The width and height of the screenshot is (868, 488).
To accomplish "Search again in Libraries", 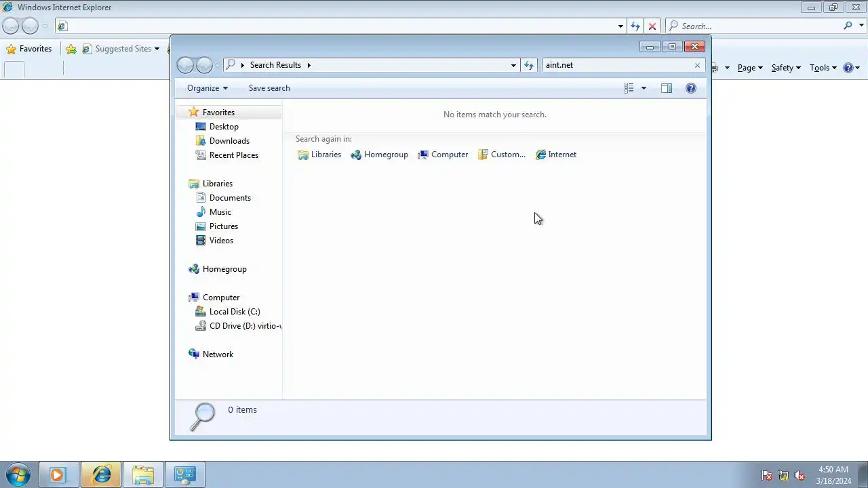I will [319, 155].
